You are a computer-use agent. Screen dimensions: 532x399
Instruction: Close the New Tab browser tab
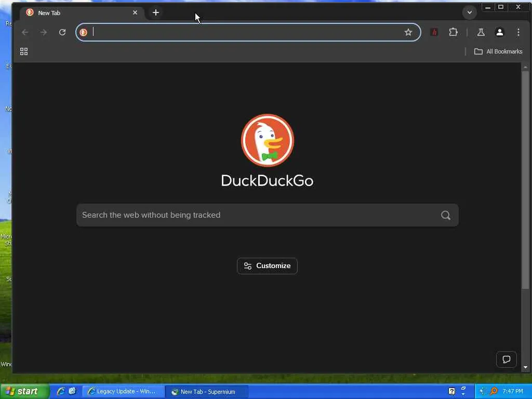tap(135, 12)
